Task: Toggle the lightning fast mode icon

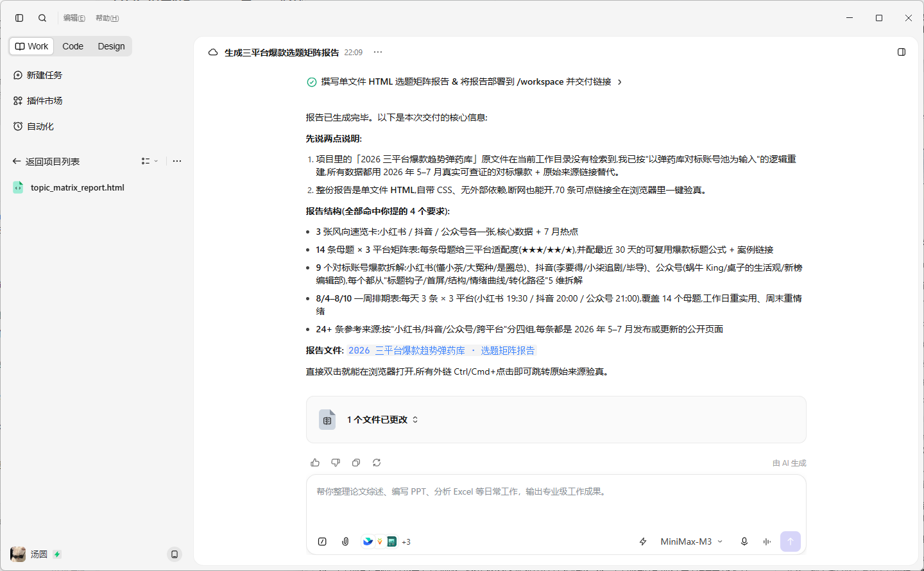Action: [643, 541]
